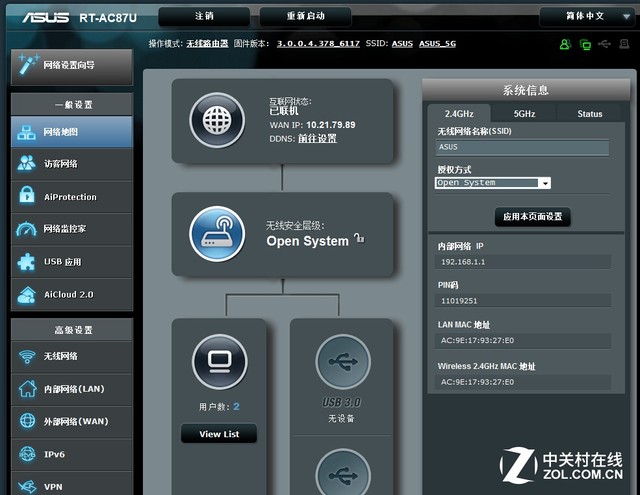640x495 pixels.
Task: Click the 外部网络(WAN) globe icon
Action: 27,420
